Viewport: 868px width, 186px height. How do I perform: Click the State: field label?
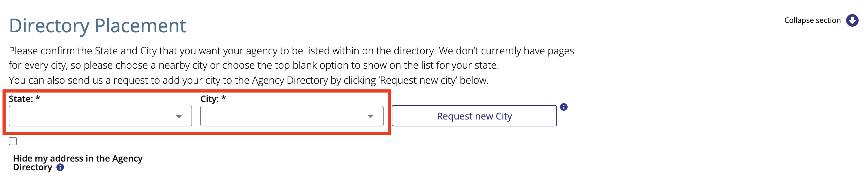21,99
